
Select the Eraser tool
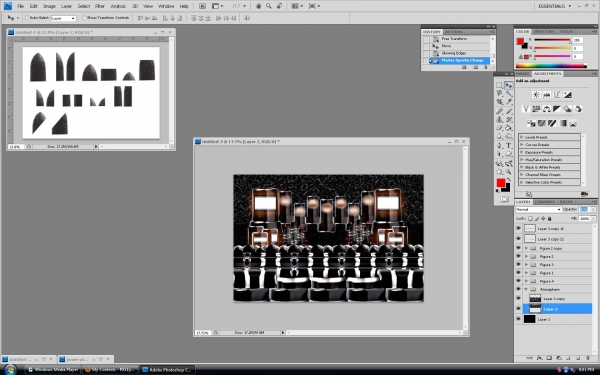[x=500, y=128]
